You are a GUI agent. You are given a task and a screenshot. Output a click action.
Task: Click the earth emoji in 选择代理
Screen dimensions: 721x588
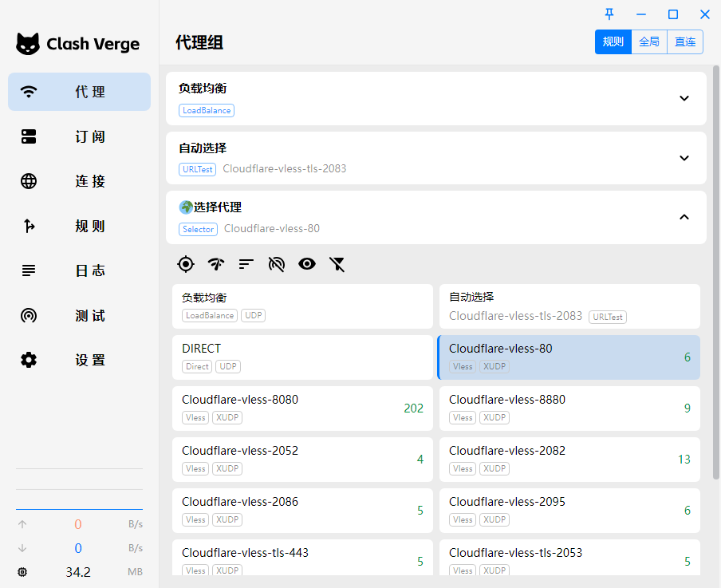[x=186, y=207]
